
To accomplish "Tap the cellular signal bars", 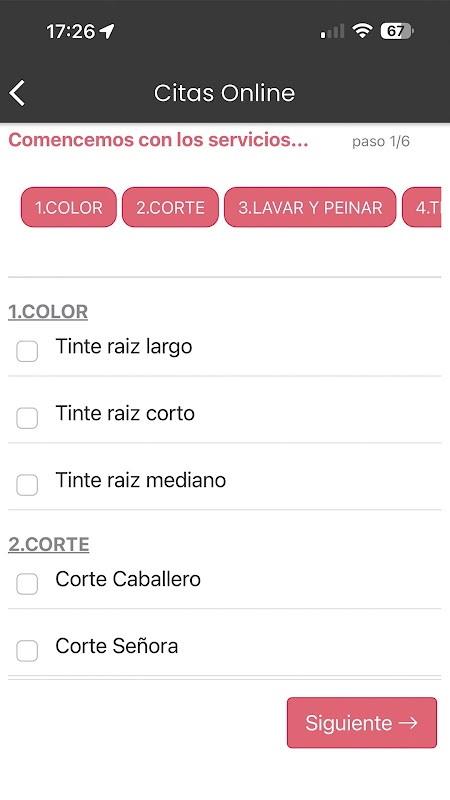I will click(x=332, y=32).
